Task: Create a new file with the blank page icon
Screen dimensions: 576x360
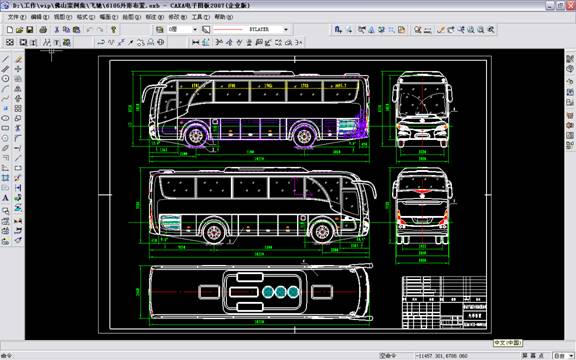Action: coord(10,29)
